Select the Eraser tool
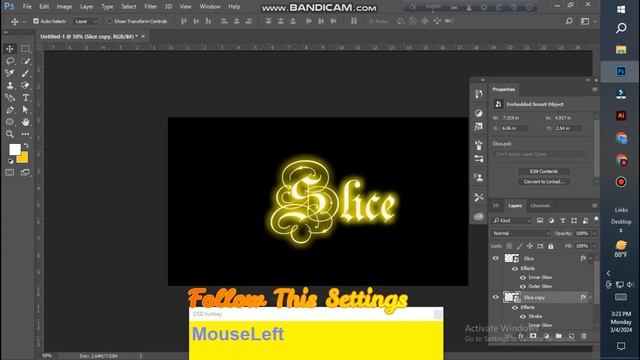The height and width of the screenshot is (360, 640). point(25,86)
